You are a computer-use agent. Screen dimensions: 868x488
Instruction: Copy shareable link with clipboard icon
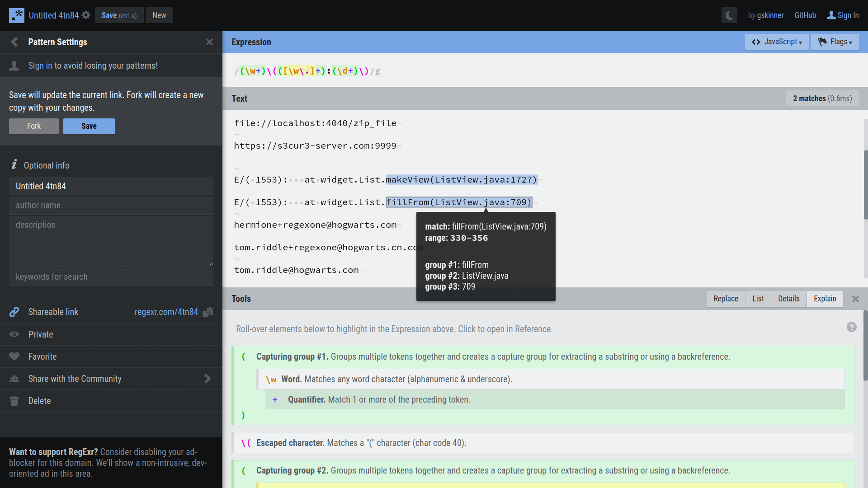click(x=208, y=312)
